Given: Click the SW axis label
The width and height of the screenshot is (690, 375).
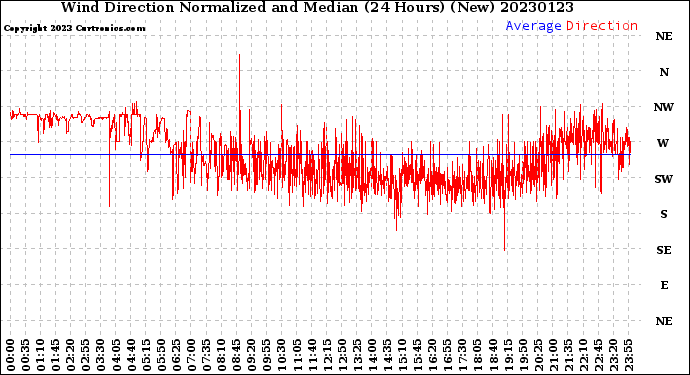Looking at the screenshot, I should pos(664,179).
